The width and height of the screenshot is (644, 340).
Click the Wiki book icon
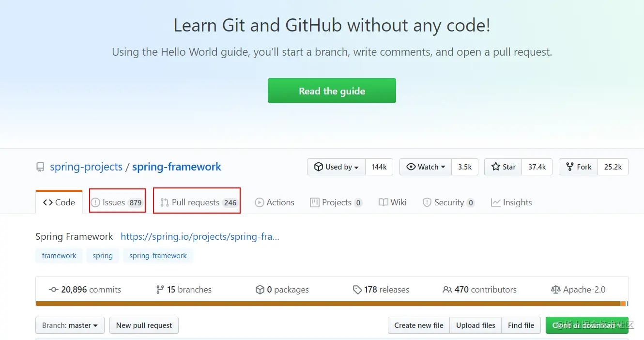coord(383,202)
